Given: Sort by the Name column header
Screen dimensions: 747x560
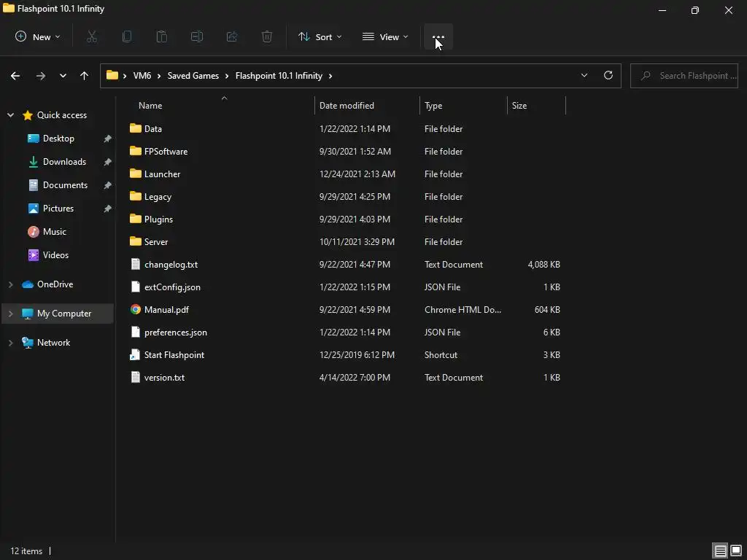Looking at the screenshot, I should coord(150,106).
